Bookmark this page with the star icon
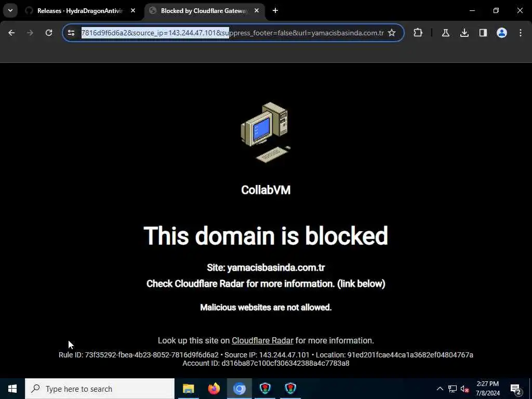Screen dimensions: 532x399 (x=392, y=33)
